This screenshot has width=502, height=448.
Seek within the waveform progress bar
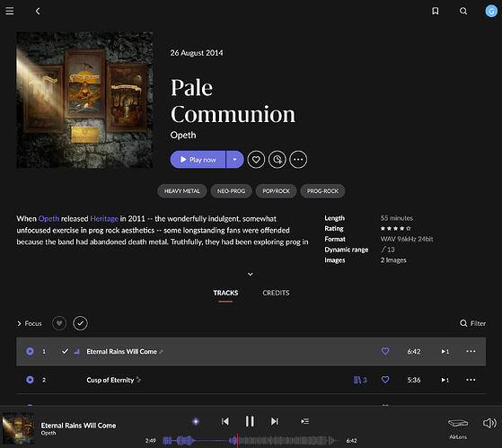(x=251, y=441)
